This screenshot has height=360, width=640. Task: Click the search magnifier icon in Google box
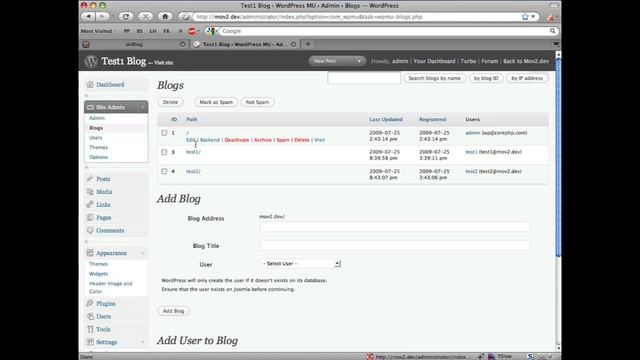(x=552, y=31)
